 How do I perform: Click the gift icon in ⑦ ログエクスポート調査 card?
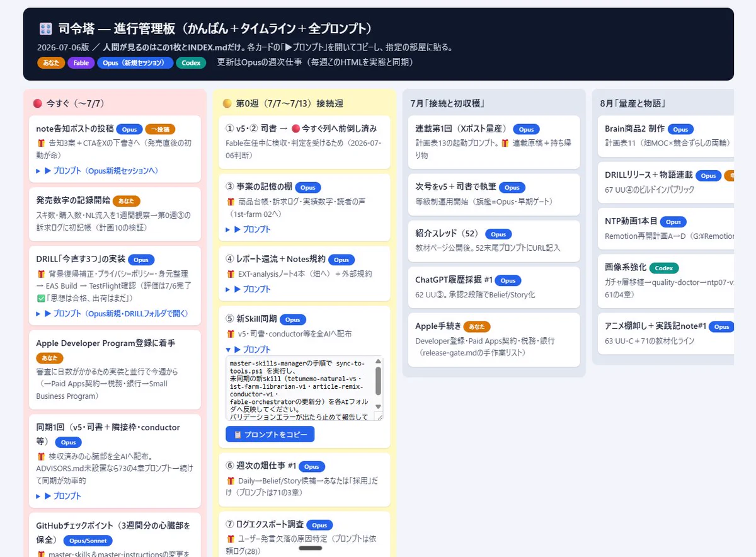tap(231, 539)
